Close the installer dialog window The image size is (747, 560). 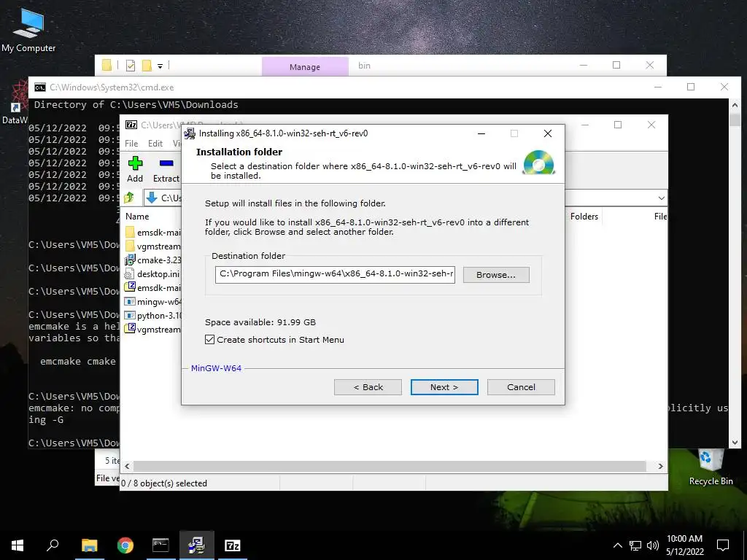pyautogui.click(x=548, y=133)
